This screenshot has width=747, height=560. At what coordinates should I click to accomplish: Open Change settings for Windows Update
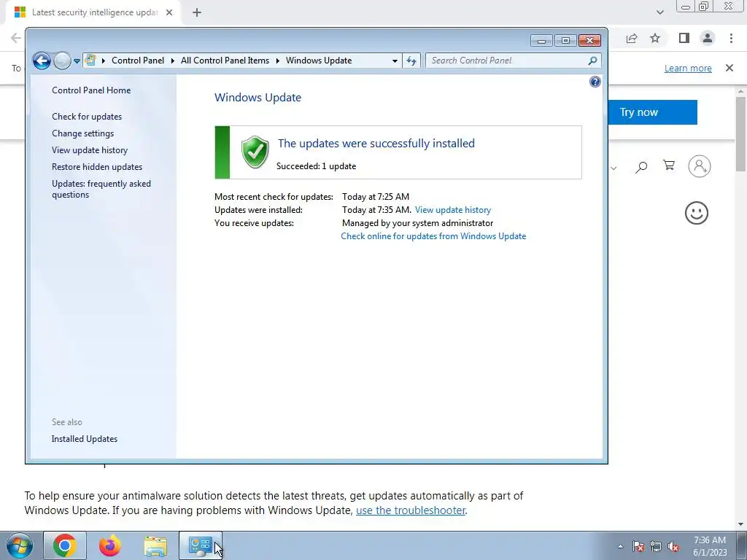coord(83,133)
